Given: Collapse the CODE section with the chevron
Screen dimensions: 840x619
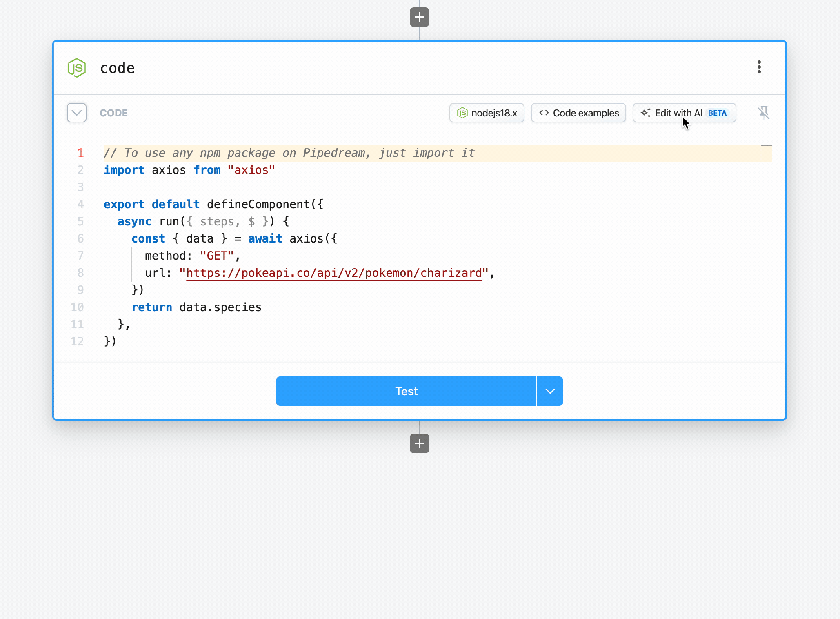Looking at the screenshot, I should [x=77, y=113].
